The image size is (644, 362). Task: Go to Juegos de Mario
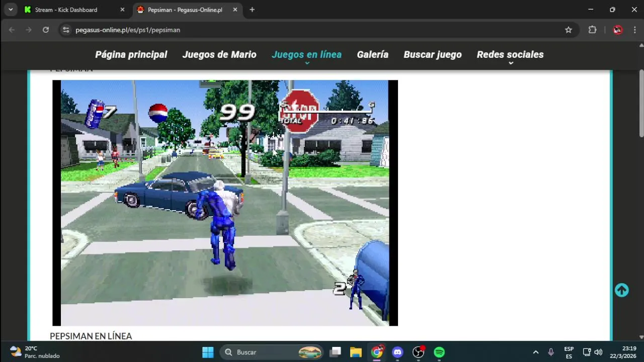pos(219,54)
